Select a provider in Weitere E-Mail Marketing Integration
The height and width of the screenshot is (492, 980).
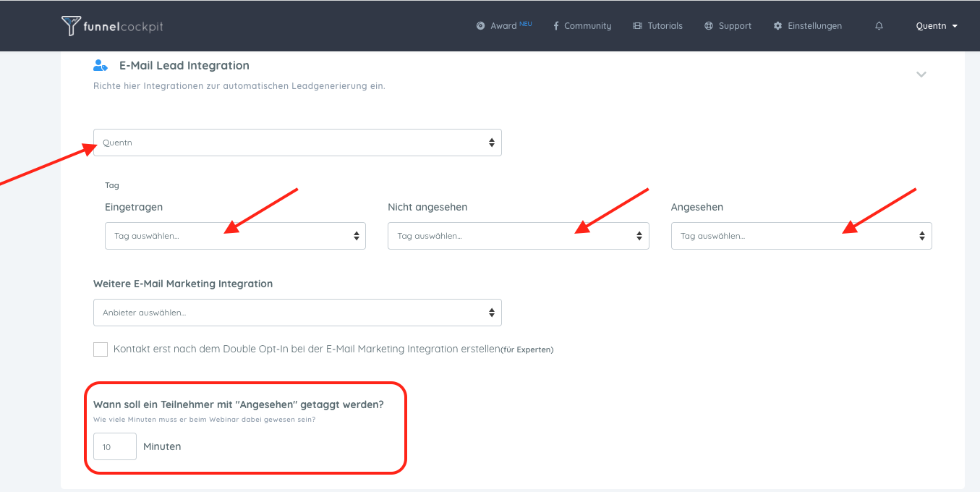coord(297,313)
